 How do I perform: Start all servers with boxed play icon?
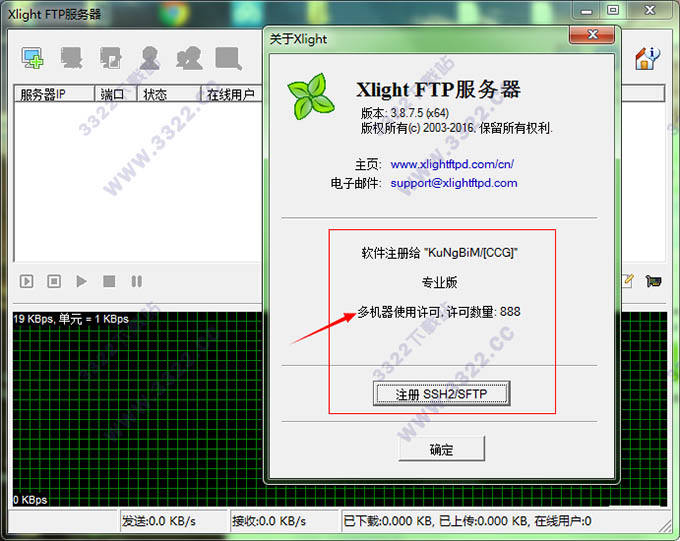[26, 281]
